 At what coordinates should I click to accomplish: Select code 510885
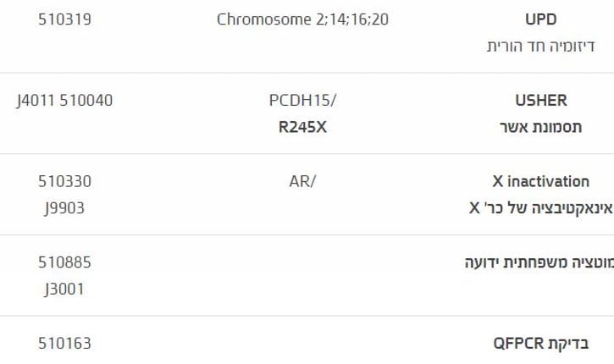click(64, 262)
